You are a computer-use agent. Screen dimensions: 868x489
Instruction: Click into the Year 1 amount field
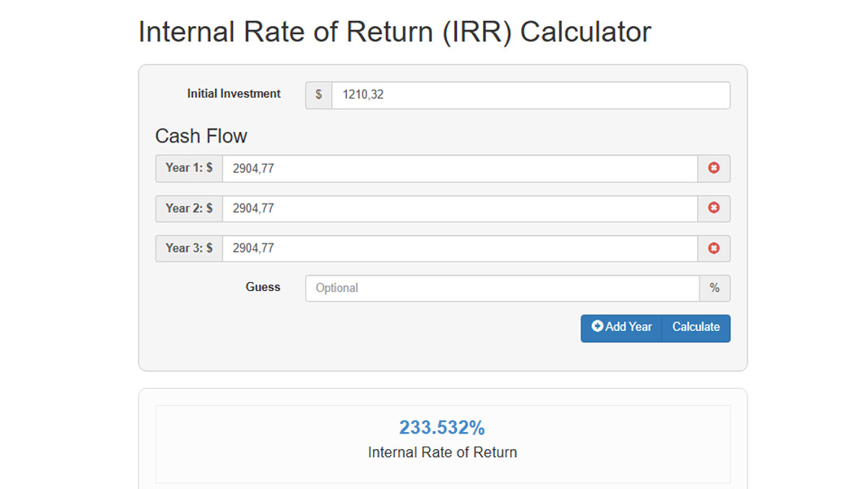tap(459, 168)
